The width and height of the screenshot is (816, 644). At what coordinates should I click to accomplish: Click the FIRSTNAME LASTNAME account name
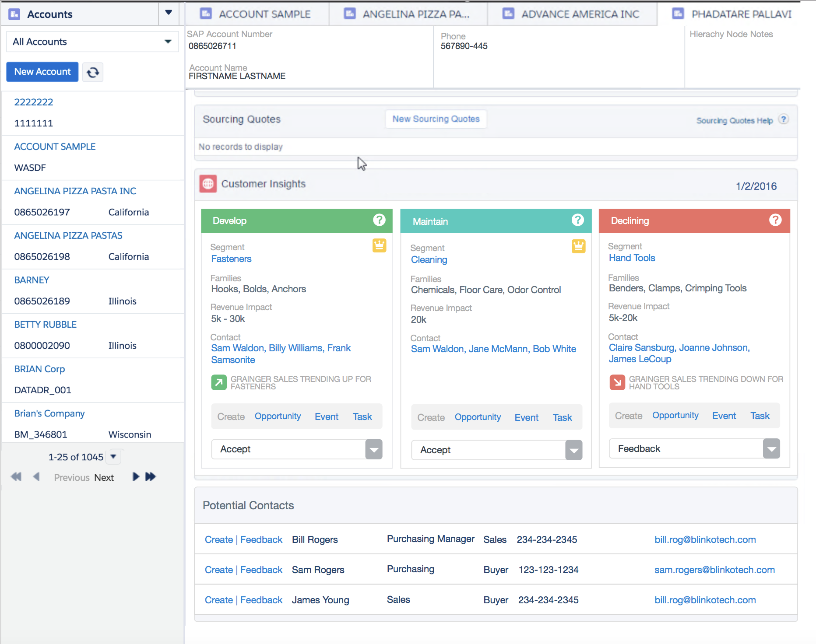pyautogui.click(x=237, y=76)
